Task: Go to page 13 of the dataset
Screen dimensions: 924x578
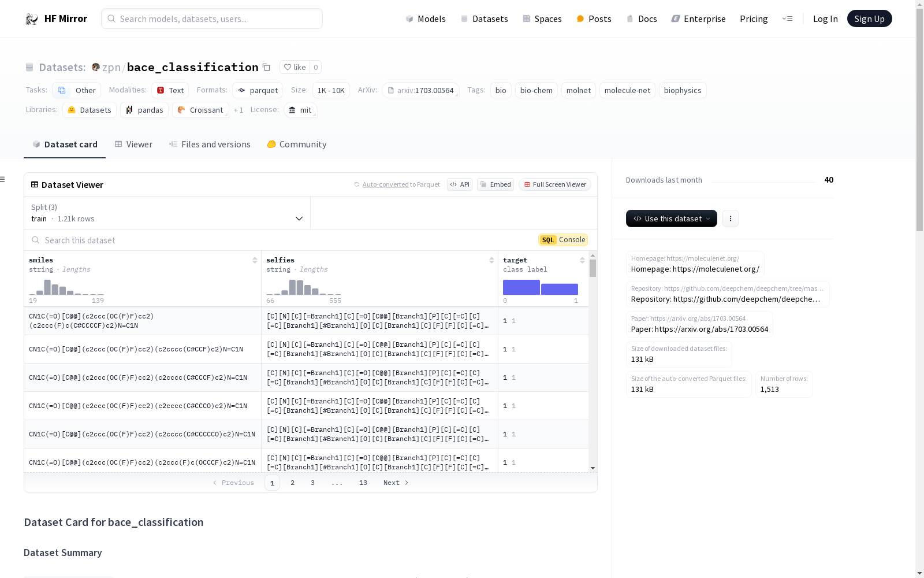Action: pos(363,483)
